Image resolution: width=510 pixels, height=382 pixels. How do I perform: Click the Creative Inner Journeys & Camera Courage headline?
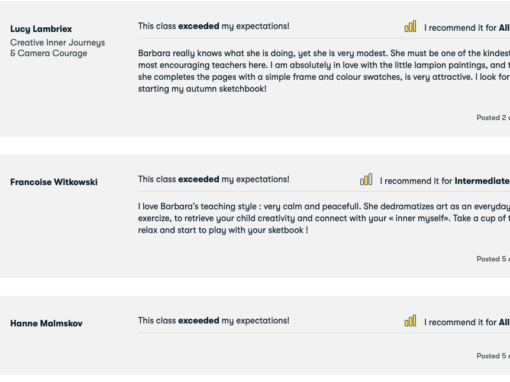click(x=58, y=48)
